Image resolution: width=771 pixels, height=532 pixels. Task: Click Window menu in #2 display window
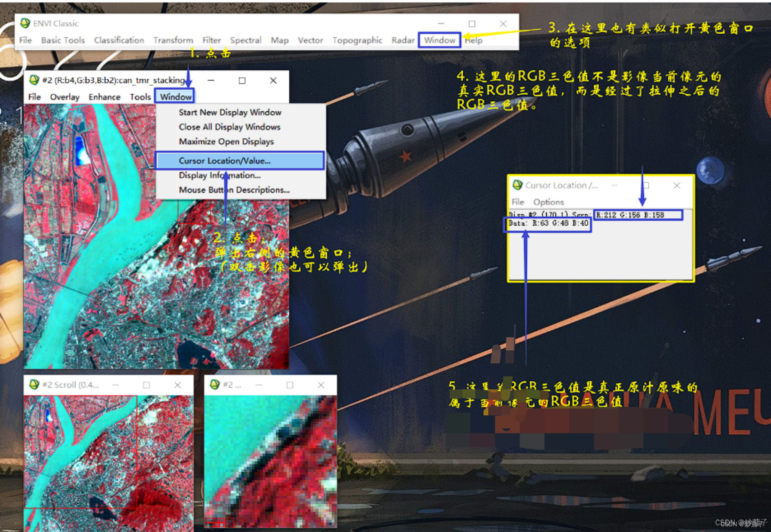(x=176, y=97)
